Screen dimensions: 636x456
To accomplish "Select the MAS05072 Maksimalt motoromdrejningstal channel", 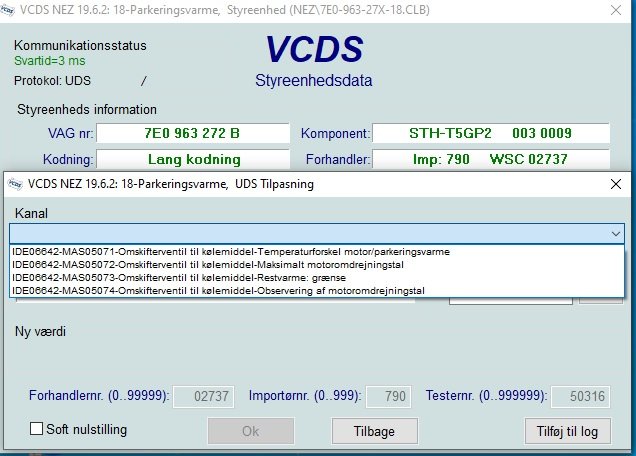I will coord(316,265).
